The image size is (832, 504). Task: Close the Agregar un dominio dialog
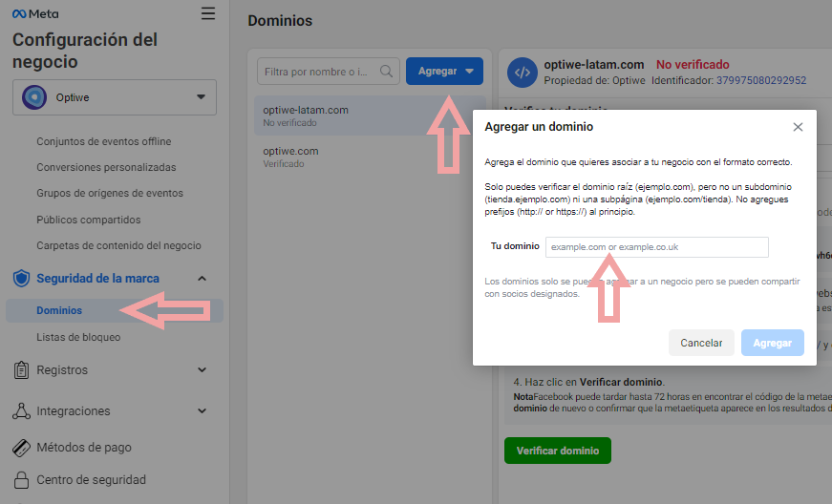(x=798, y=127)
